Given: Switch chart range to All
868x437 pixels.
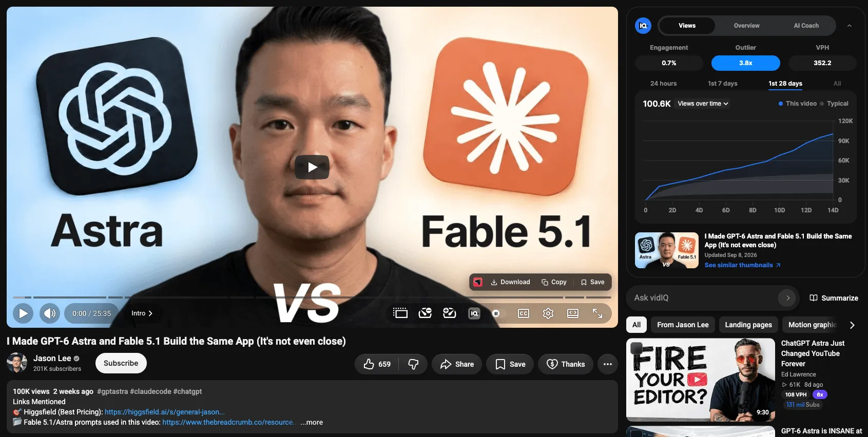Looking at the screenshot, I should click(837, 84).
